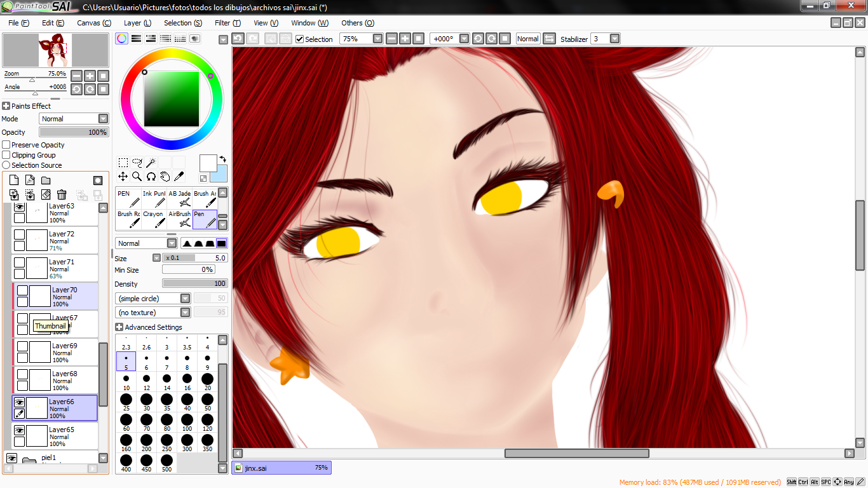Select the Selection Source radio button
This screenshot has width=868, height=488.
[6, 165]
